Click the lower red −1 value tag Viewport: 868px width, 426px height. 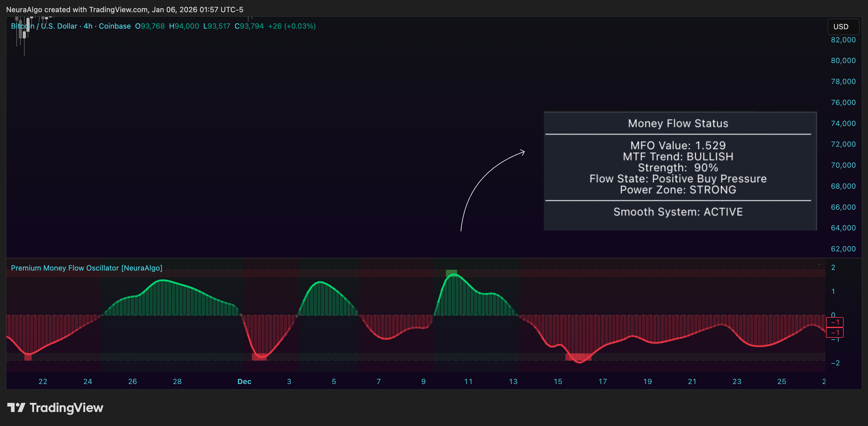(x=835, y=333)
